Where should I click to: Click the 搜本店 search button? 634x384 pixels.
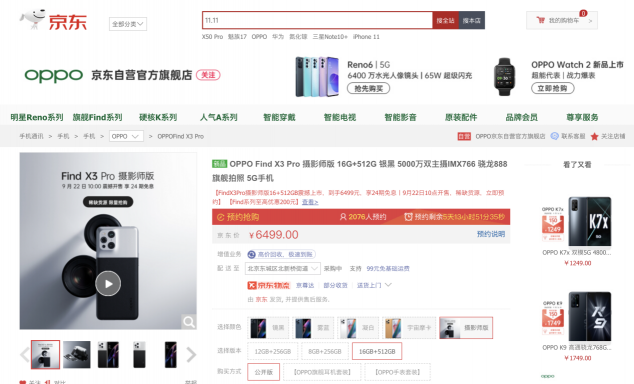pyautogui.click(x=472, y=20)
